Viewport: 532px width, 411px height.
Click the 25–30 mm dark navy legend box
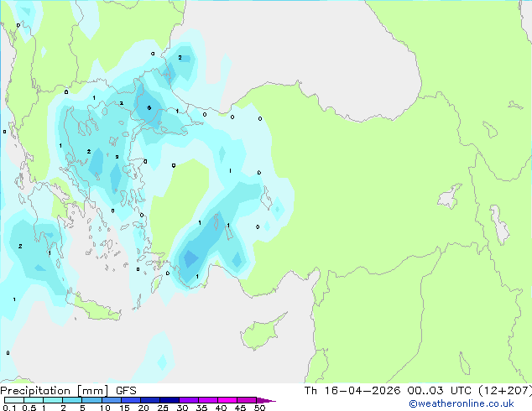[x=170, y=400]
